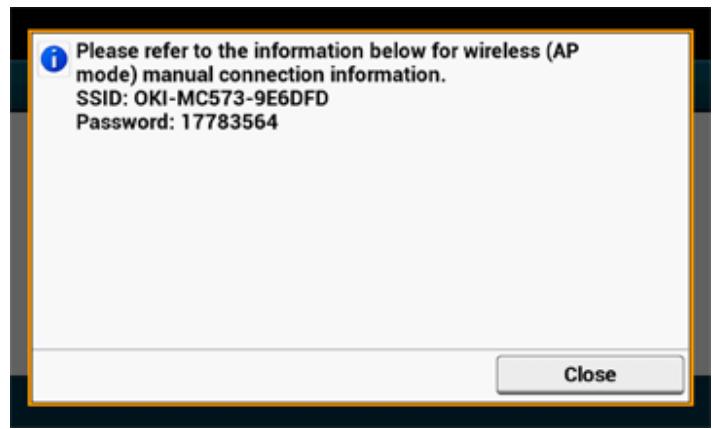Click the word "mode)" in the message
This screenshot has height=429, width=712.
[103, 76]
